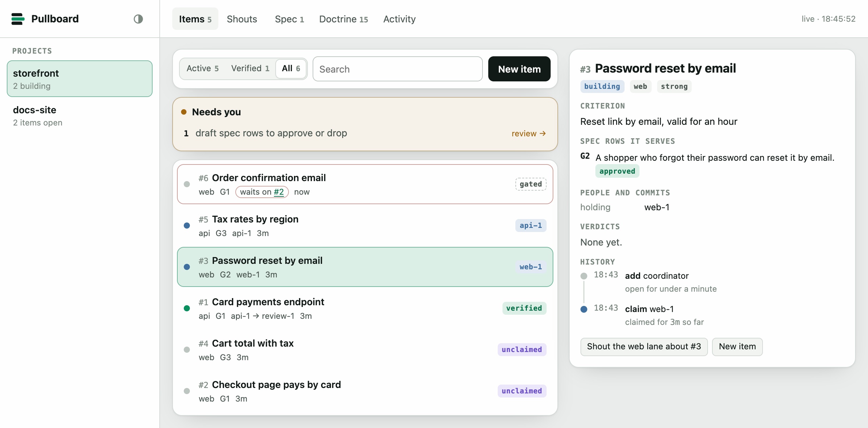The width and height of the screenshot is (868, 428).
Task: Open item #6 Order confirmation email
Action: tap(365, 184)
